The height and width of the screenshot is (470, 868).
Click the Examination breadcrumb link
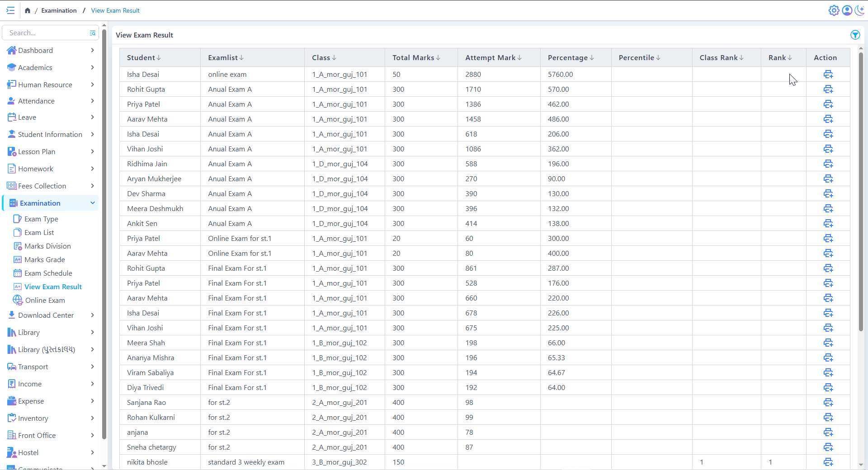(x=59, y=10)
